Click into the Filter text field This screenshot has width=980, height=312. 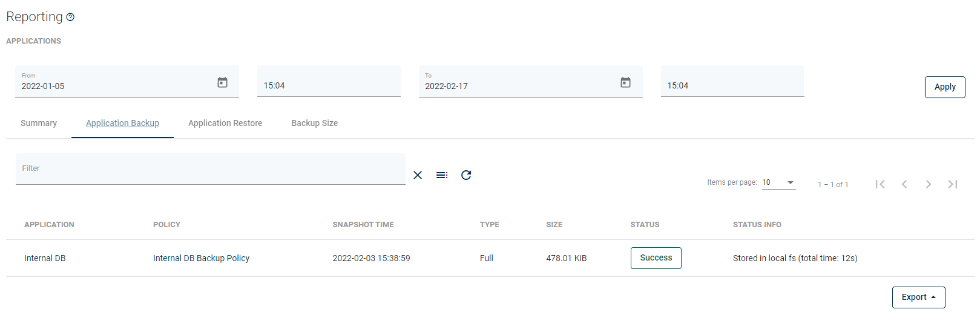210,169
